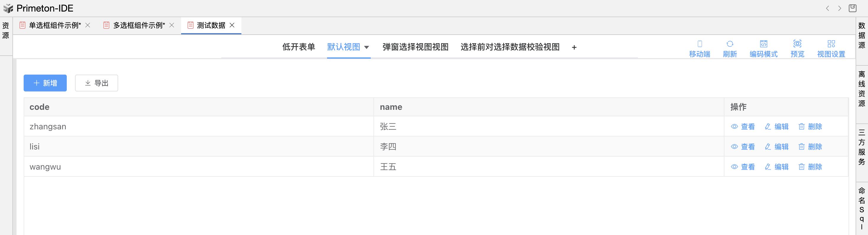Add a new view with plus
Screen dimensions: 868x235
[574, 48]
